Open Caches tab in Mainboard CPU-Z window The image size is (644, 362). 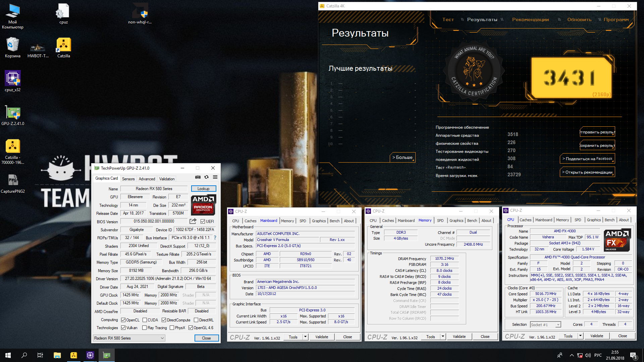coord(250,221)
